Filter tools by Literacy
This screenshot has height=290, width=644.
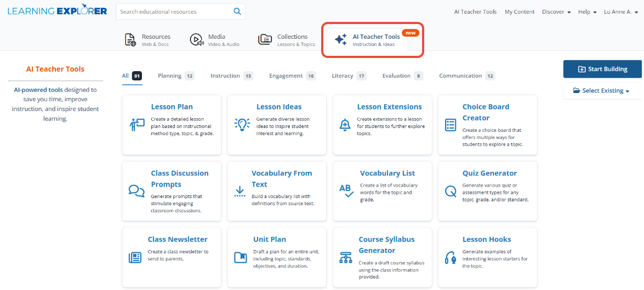pos(349,76)
